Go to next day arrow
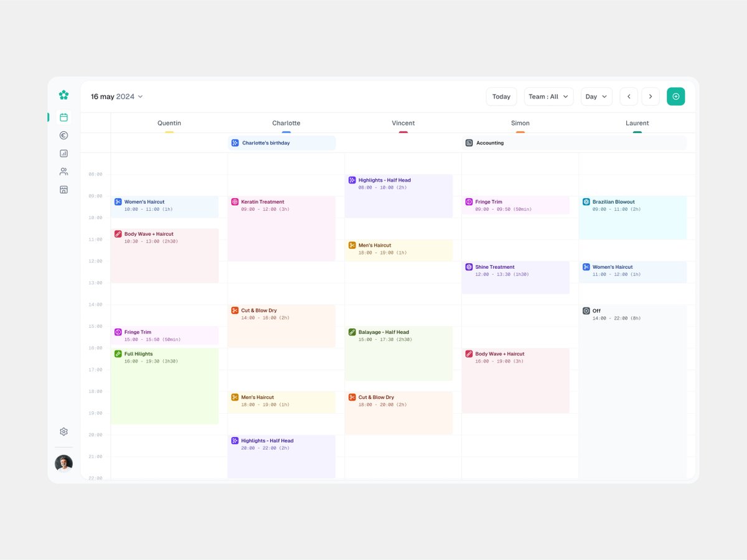 point(651,96)
